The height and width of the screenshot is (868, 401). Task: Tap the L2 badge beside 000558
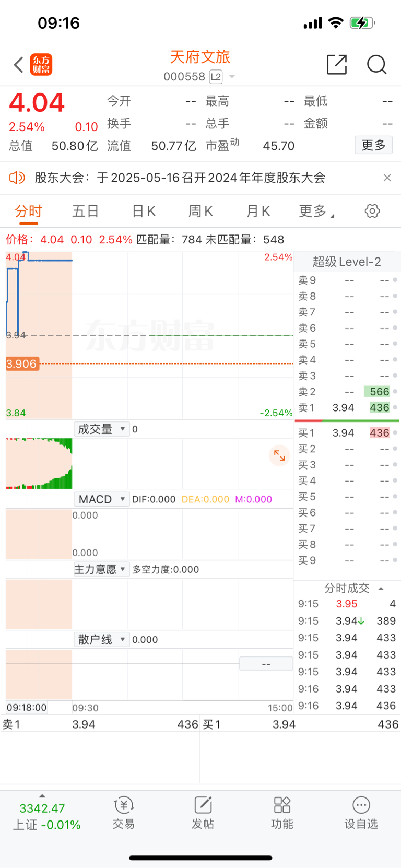tap(216, 77)
